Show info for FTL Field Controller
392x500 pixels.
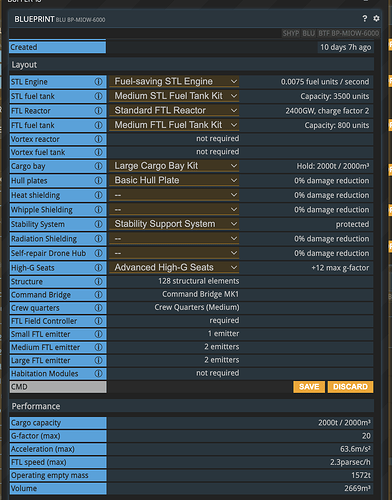click(x=98, y=321)
